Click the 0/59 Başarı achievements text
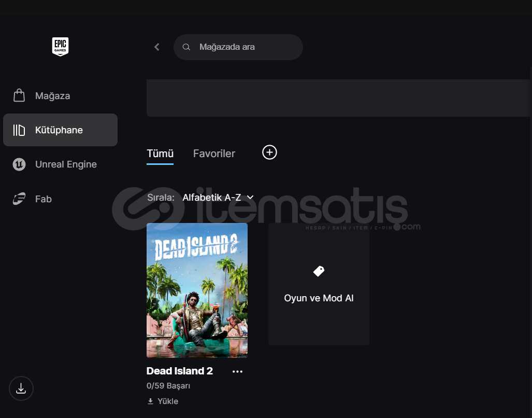The width and height of the screenshot is (532, 418). (x=168, y=386)
